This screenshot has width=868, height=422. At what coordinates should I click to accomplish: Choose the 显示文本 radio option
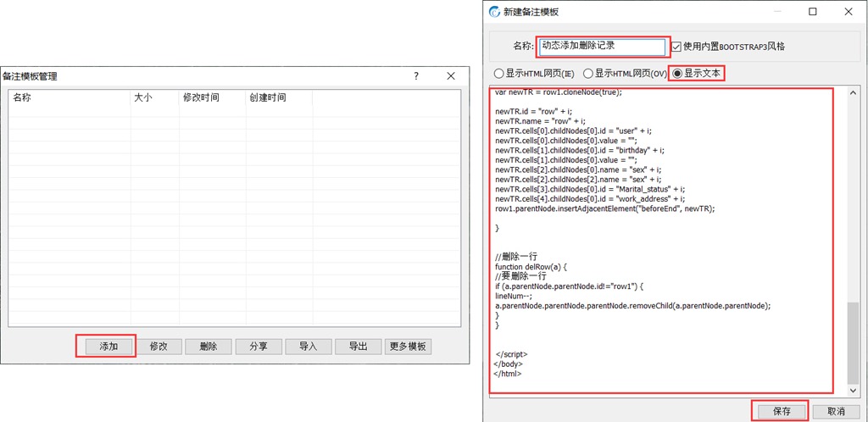pos(677,74)
